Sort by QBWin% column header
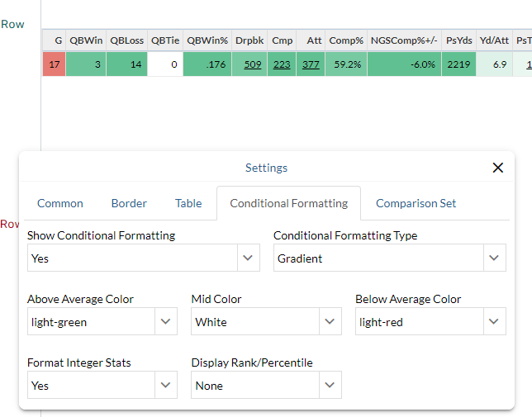532x417 pixels. click(207, 40)
